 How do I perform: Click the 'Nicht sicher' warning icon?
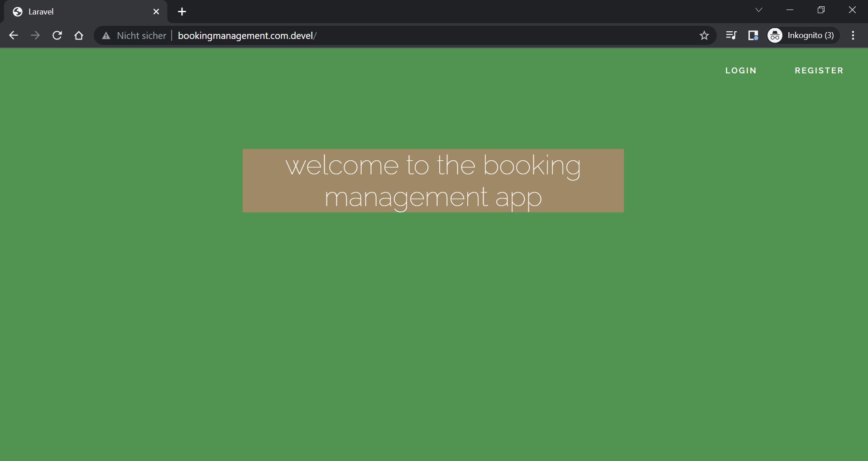coord(106,36)
